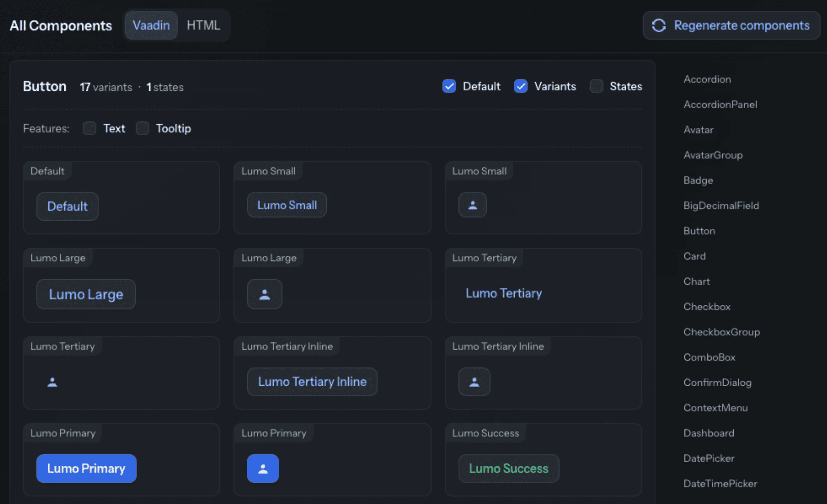
Task: Click the Default card label
Action: pos(47,171)
